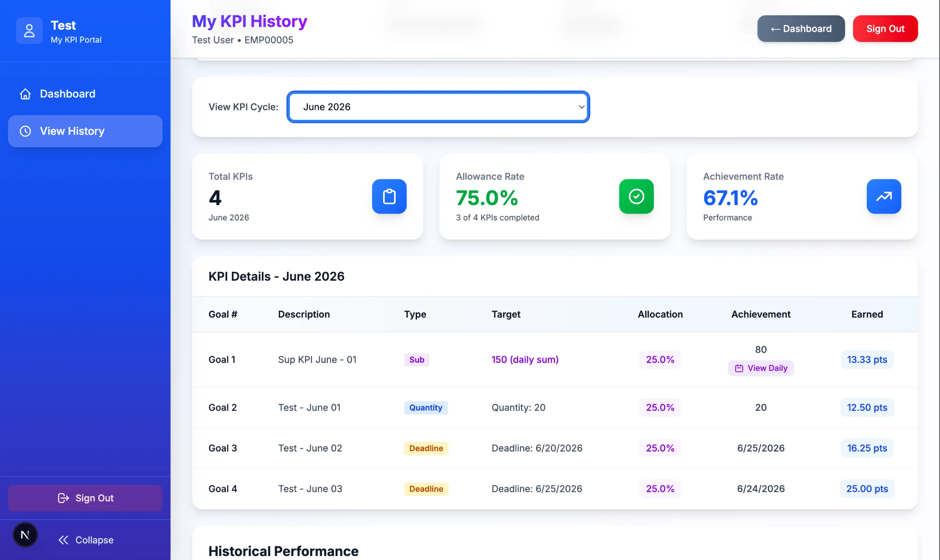
Task: Click the red Sign Out header button
Action: point(885,29)
